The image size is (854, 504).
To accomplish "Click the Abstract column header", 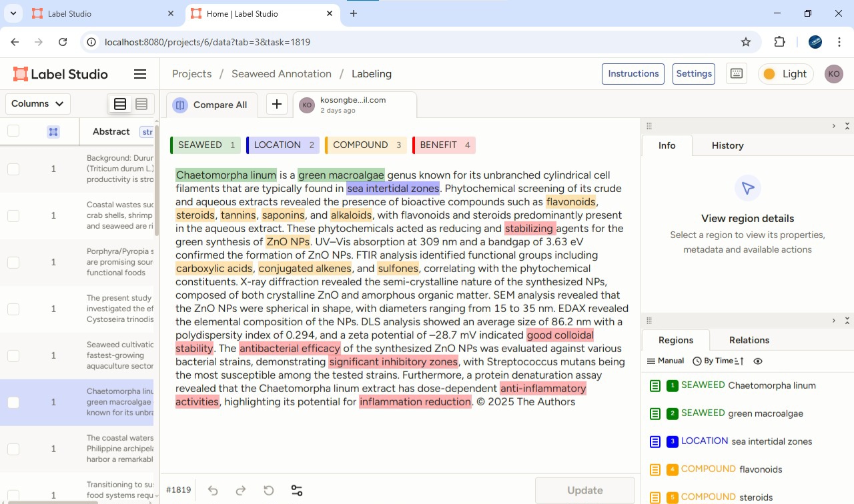I will point(111,131).
